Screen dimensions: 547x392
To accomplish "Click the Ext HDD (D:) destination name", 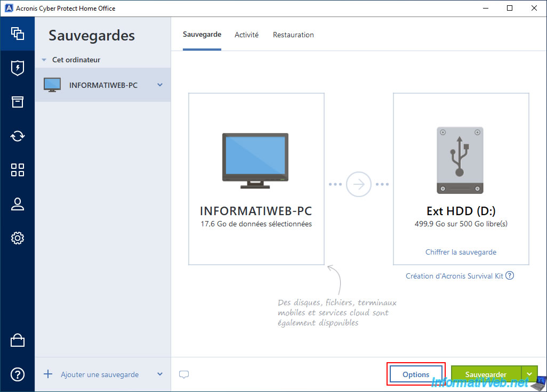I will click(x=461, y=211).
